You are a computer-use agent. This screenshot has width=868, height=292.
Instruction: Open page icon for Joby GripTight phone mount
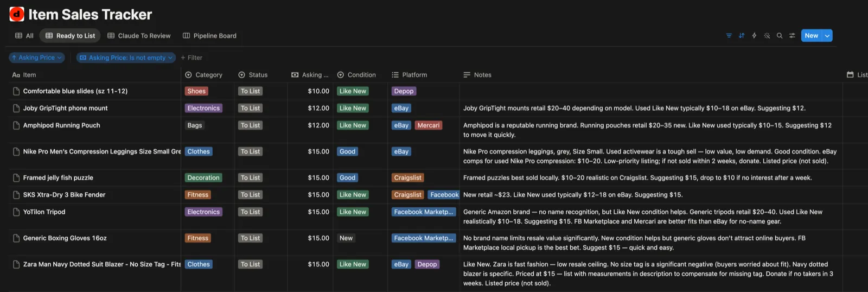coord(16,109)
